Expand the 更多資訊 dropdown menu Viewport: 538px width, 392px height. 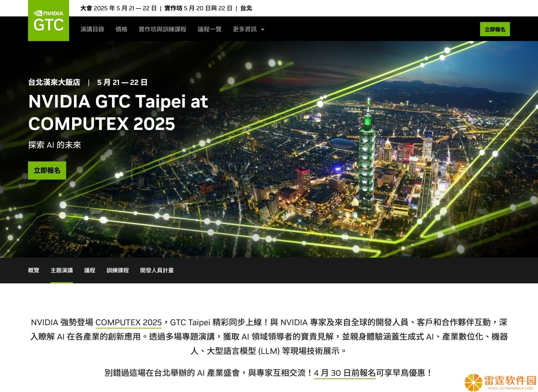[248, 29]
